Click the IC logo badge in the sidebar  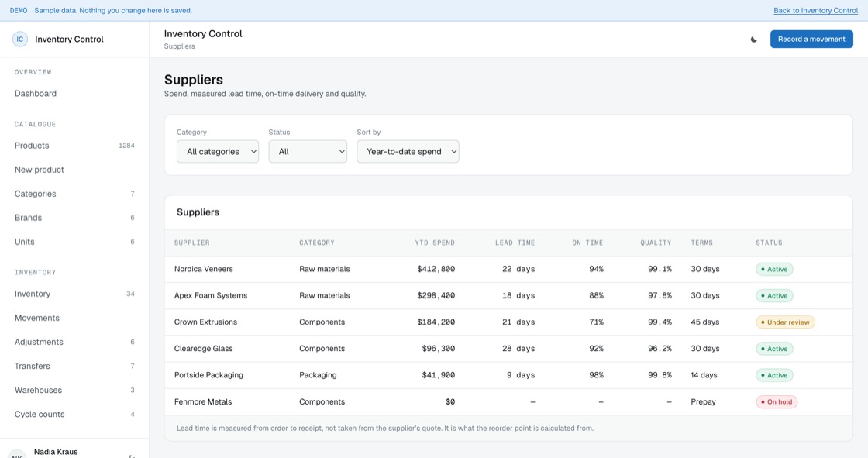[20, 40]
